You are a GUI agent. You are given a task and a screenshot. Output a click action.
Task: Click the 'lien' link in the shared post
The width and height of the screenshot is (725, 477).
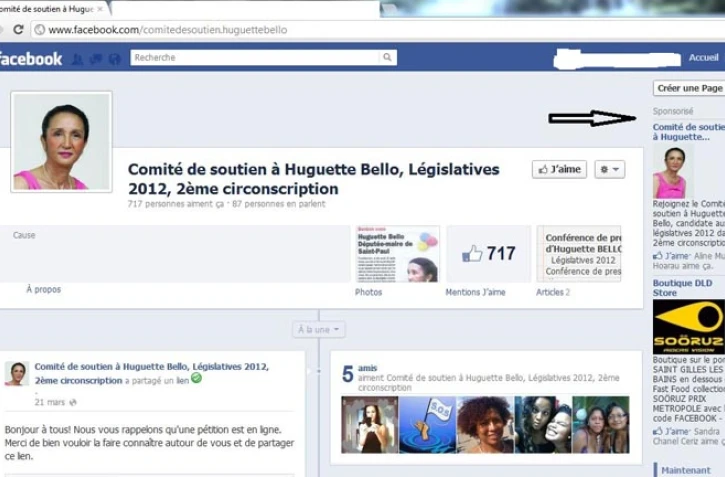point(182,380)
